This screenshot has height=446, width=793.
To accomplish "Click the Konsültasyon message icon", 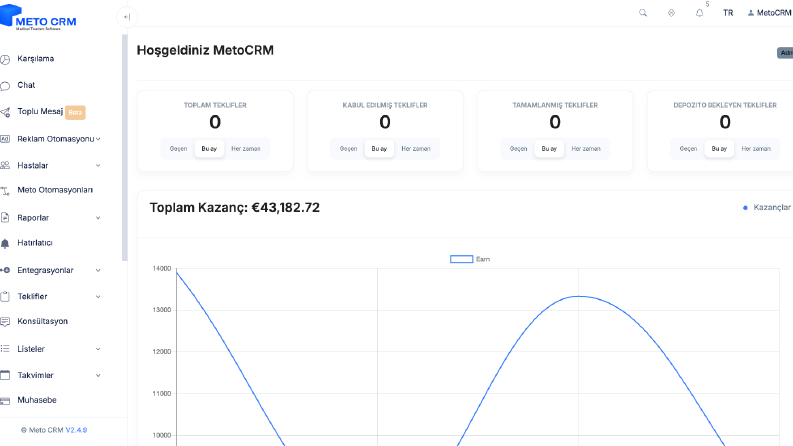I will pyautogui.click(x=5, y=322).
